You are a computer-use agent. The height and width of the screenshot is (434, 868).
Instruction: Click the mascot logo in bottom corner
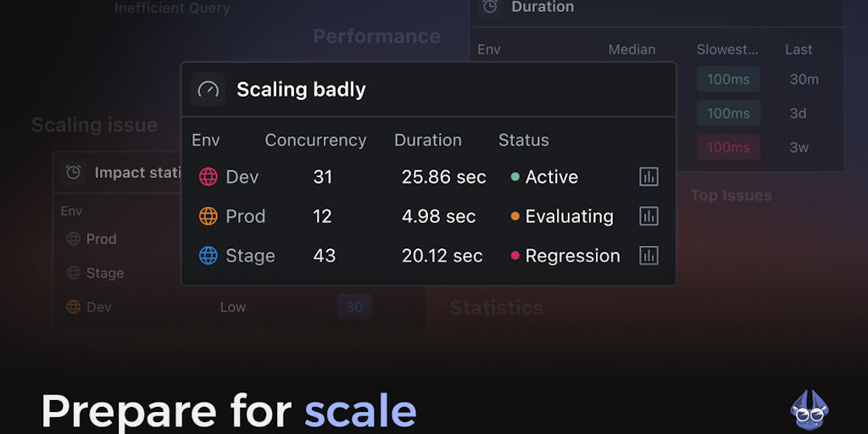click(x=810, y=408)
